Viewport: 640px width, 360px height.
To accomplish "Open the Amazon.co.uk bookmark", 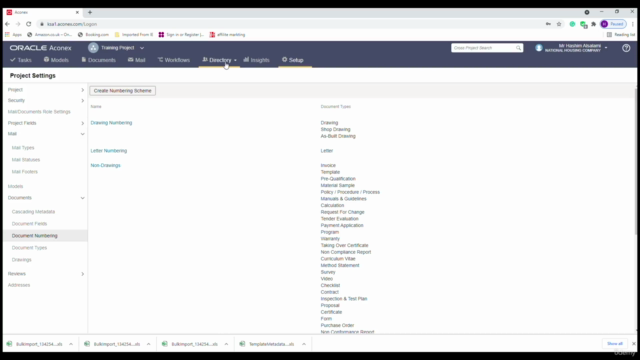I will [49, 35].
